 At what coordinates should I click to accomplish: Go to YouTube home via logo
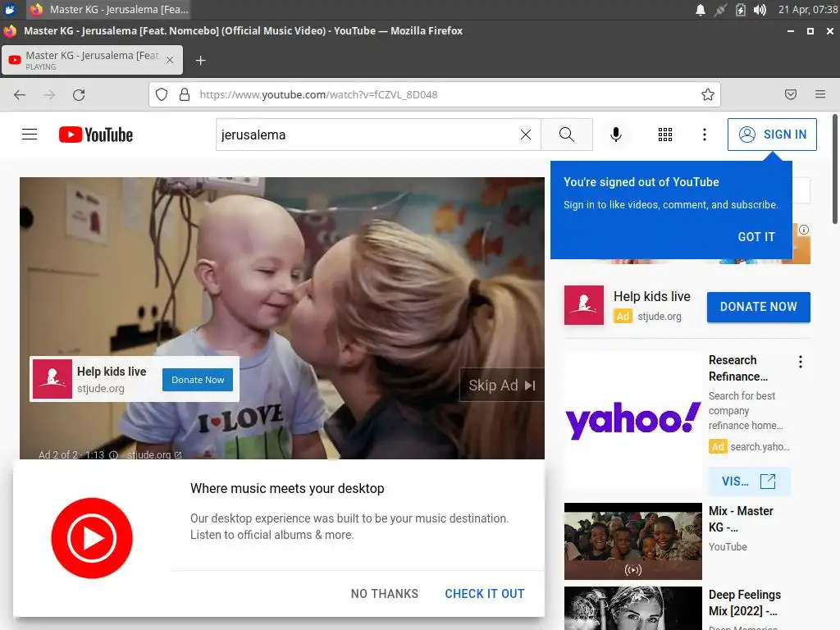pos(96,135)
